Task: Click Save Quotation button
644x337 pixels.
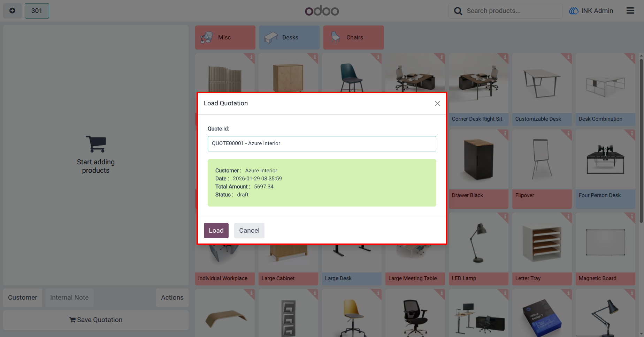Action: click(x=96, y=320)
